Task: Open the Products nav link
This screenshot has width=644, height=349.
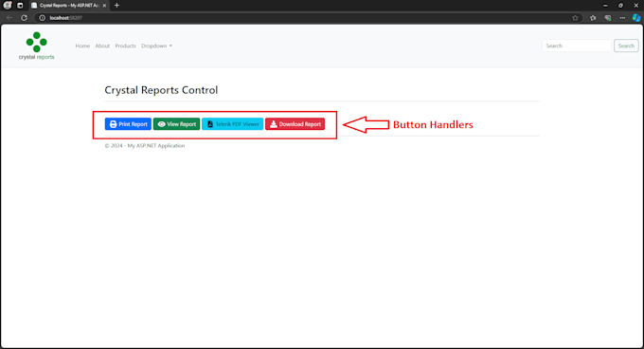Action: 125,46
